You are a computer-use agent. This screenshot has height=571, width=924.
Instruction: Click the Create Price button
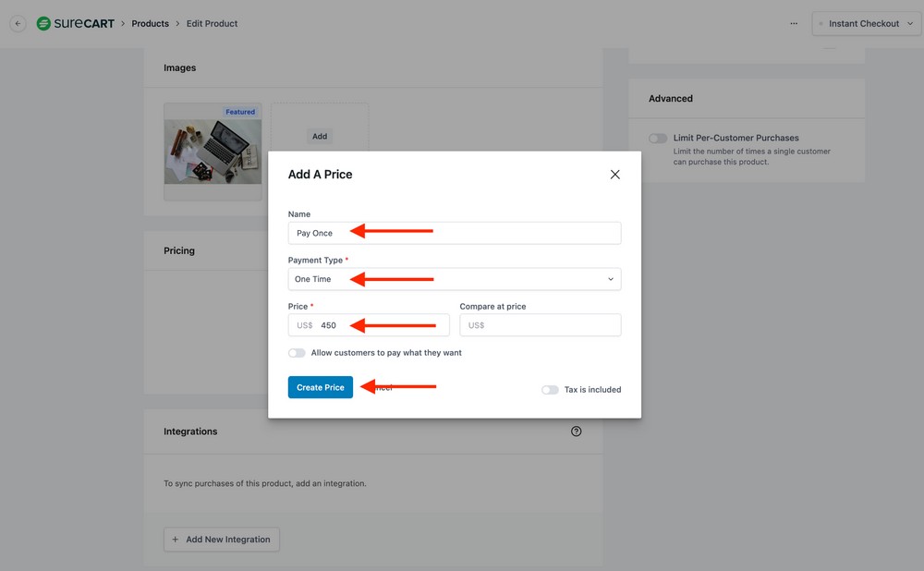(x=320, y=387)
